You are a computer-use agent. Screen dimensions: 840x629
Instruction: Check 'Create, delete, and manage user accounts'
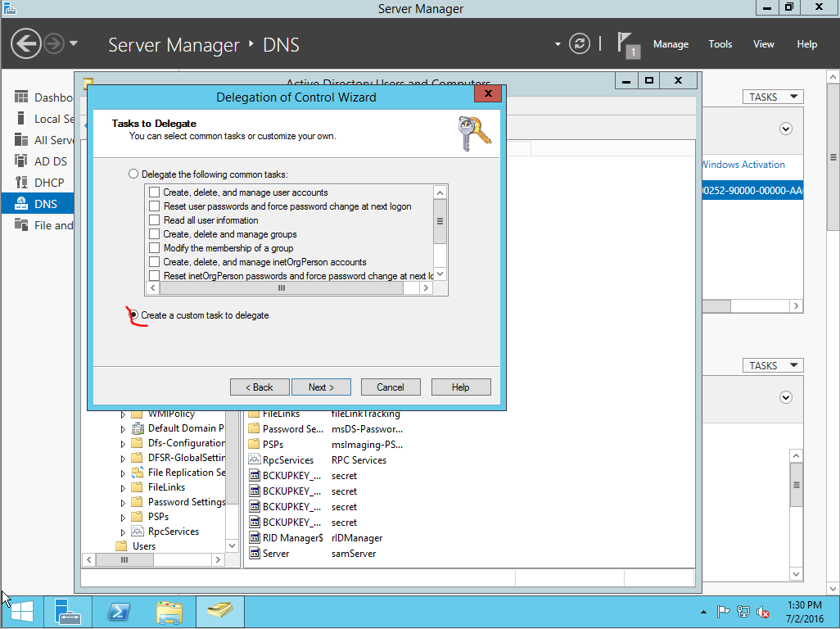point(154,192)
